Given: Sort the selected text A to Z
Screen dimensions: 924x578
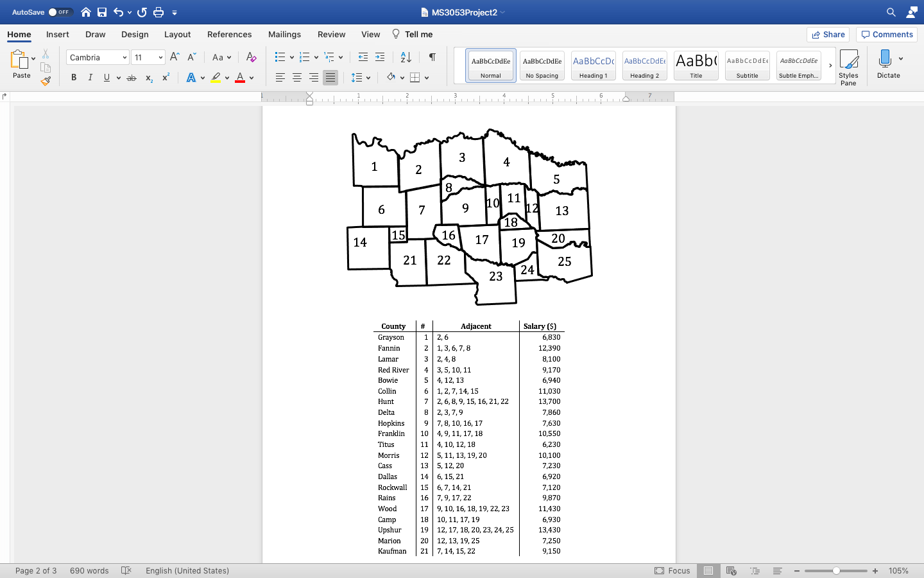Looking at the screenshot, I should tap(406, 57).
